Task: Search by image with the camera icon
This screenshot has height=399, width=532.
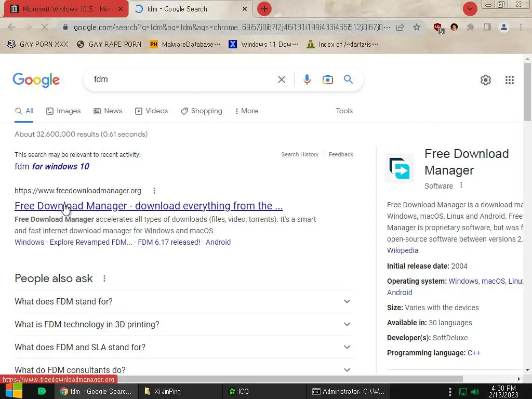Action: 327,79
